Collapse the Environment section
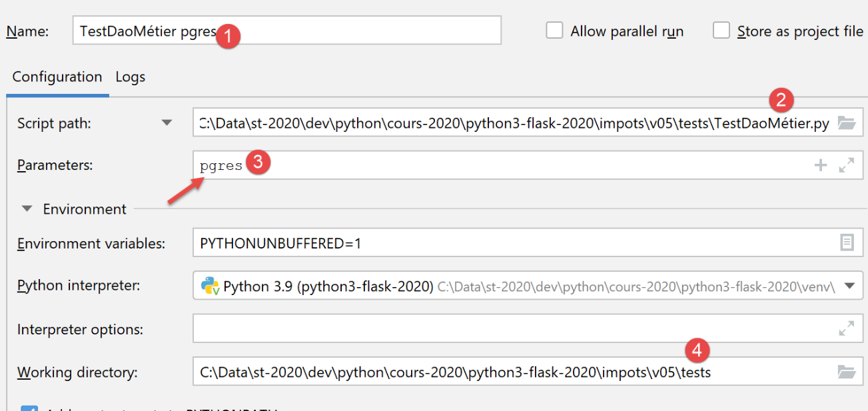The width and height of the screenshot is (868, 411). coord(27,208)
